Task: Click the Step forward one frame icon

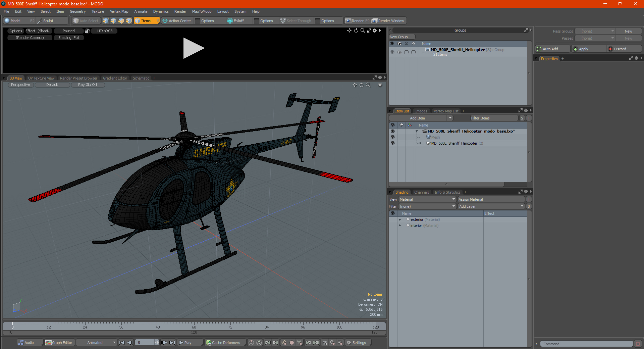Action: tap(164, 343)
